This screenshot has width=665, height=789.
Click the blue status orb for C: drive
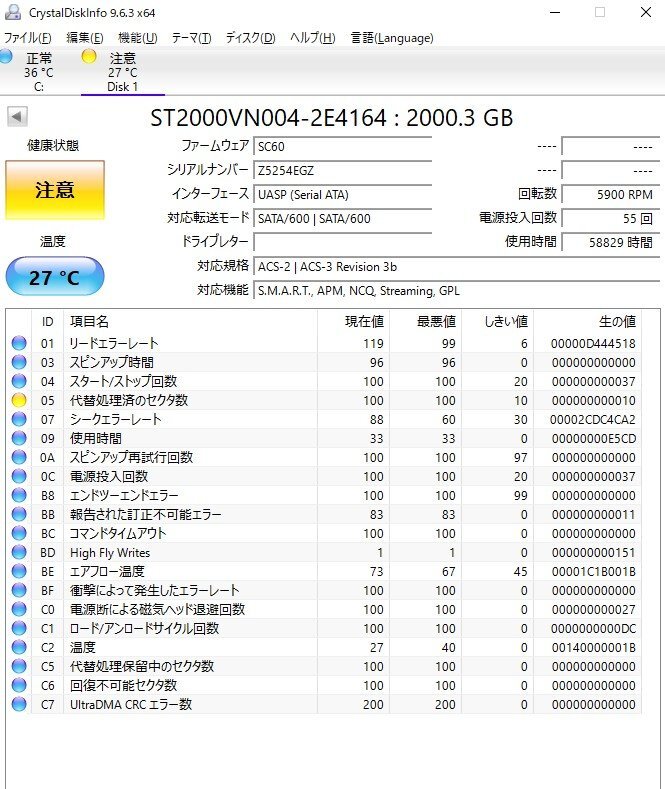point(6,56)
